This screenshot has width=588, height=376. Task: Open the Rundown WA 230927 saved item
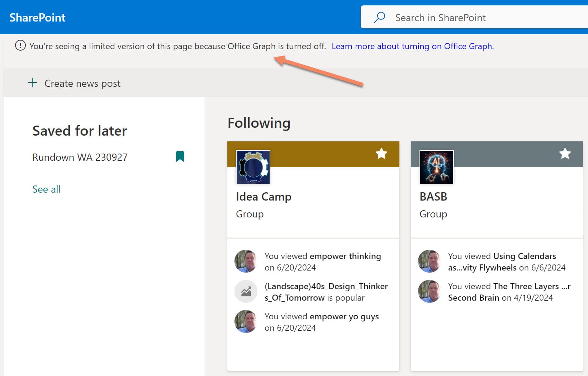[x=80, y=157]
